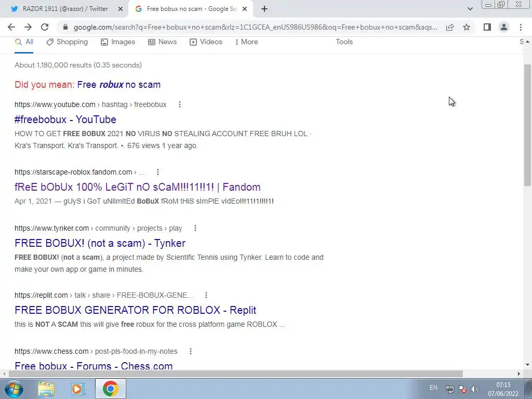
Task: Select the All search filter
Action: [24, 42]
